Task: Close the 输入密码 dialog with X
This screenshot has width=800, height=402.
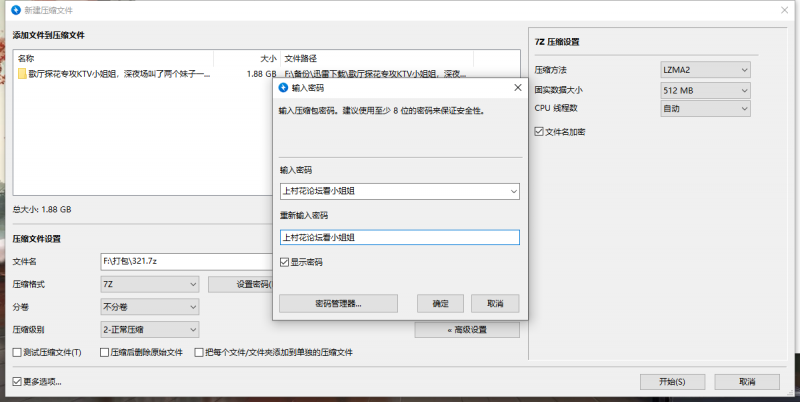Action: click(517, 88)
